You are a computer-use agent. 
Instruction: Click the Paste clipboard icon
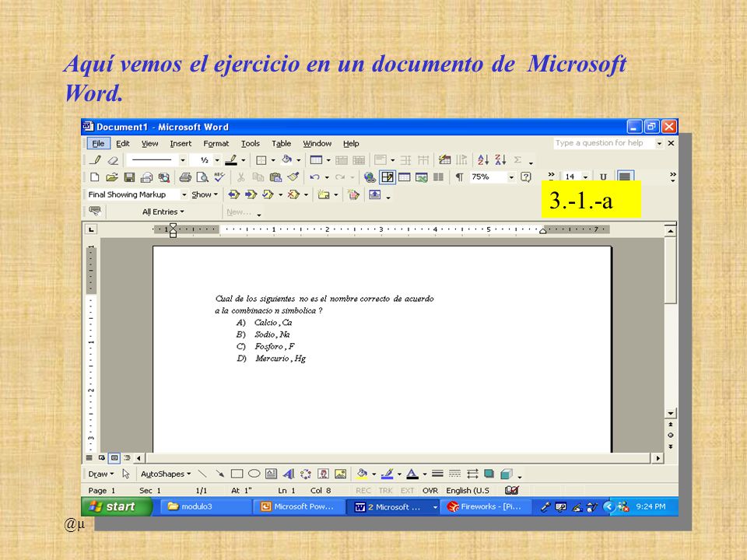275,177
